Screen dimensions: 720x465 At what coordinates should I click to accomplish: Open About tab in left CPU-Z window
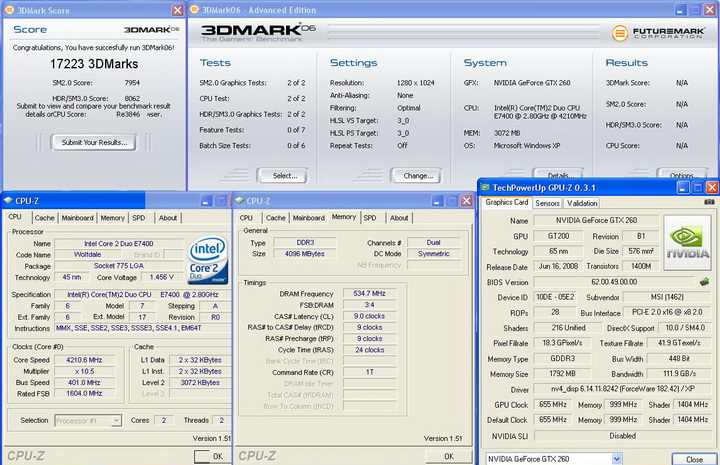click(168, 218)
